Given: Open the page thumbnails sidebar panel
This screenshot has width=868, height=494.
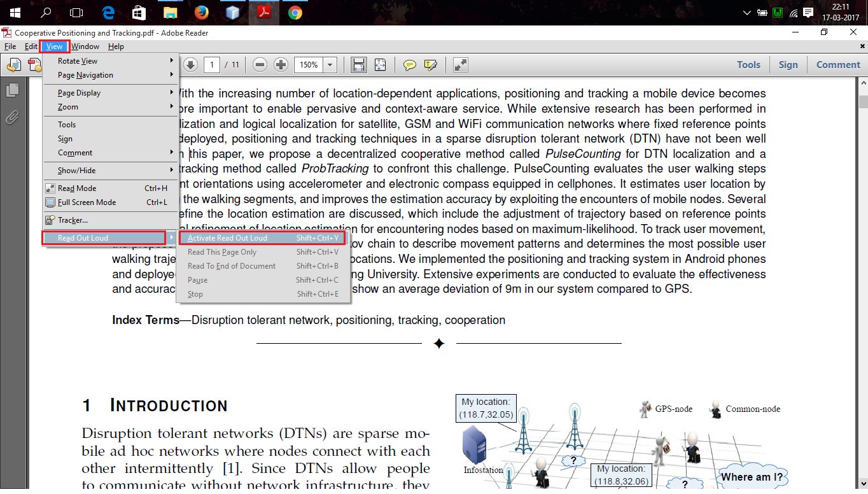Looking at the screenshot, I should 13,90.
